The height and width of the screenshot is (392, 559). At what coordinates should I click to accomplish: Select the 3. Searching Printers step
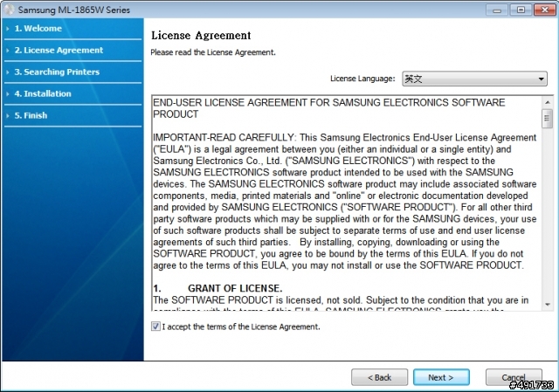(x=57, y=72)
